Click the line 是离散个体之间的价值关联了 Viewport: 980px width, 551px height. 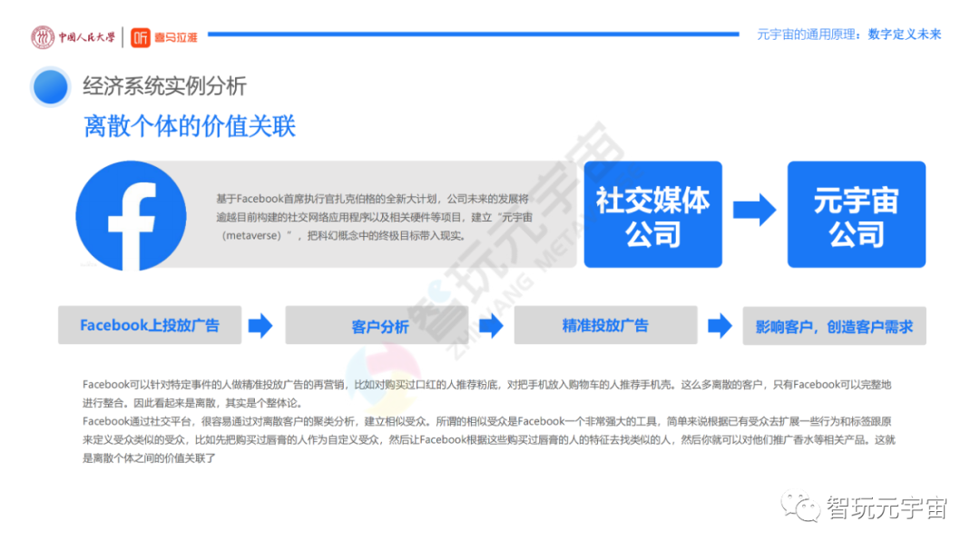coord(149,458)
